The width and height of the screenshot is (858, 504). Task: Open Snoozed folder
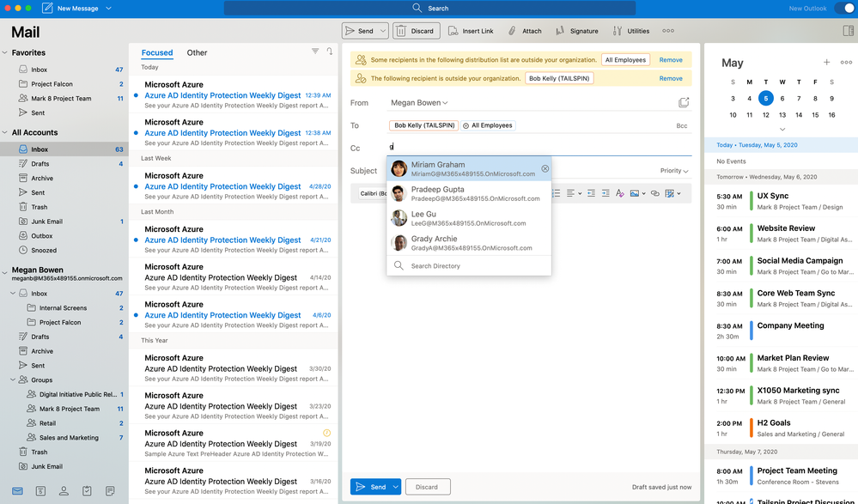pyautogui.click(x=64, y=250)
